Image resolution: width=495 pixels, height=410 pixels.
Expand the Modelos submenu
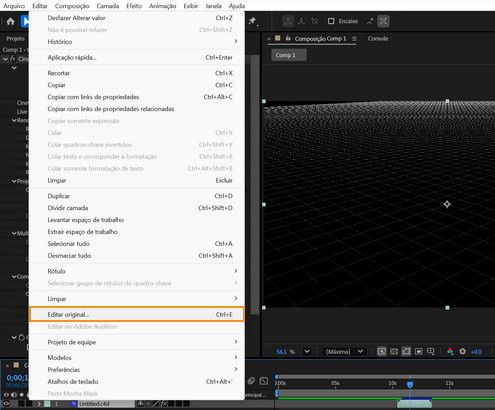pyautogui.click(x=137, y=358)
